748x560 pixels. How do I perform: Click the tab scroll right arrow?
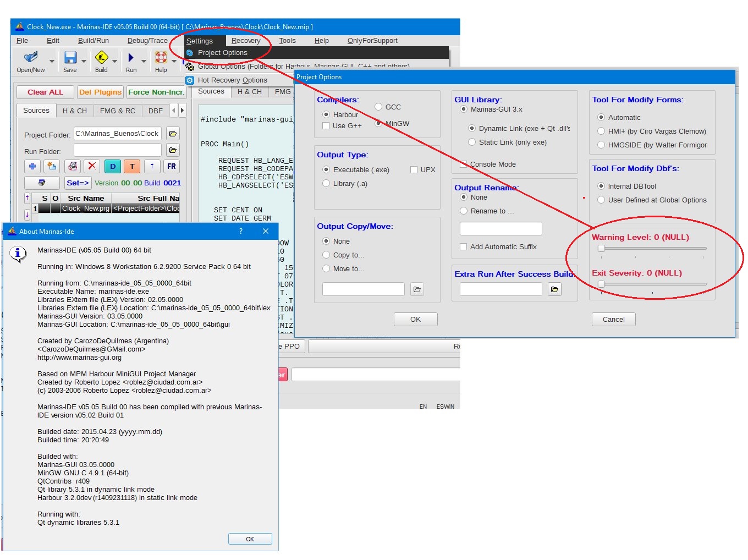[182, 111]
